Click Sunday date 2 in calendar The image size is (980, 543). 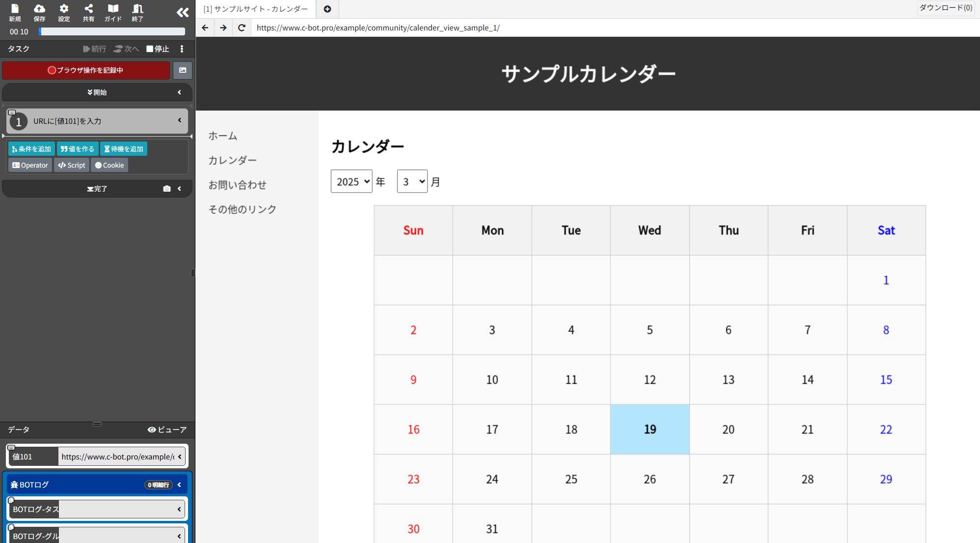(x=413, y=330)
